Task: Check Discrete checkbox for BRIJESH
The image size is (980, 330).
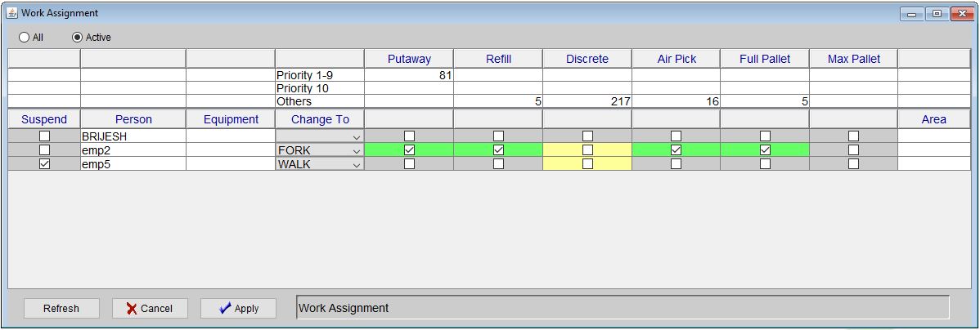Action: click(x=587, y=136)
